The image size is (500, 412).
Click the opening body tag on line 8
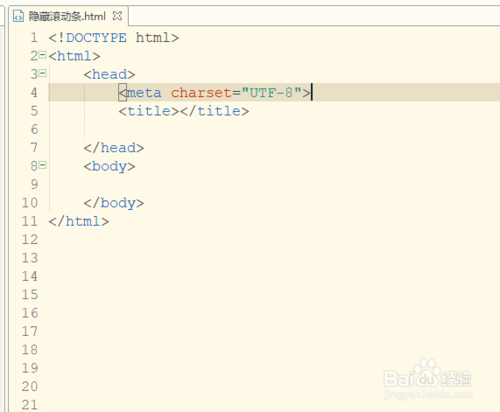tap(109, 166)
